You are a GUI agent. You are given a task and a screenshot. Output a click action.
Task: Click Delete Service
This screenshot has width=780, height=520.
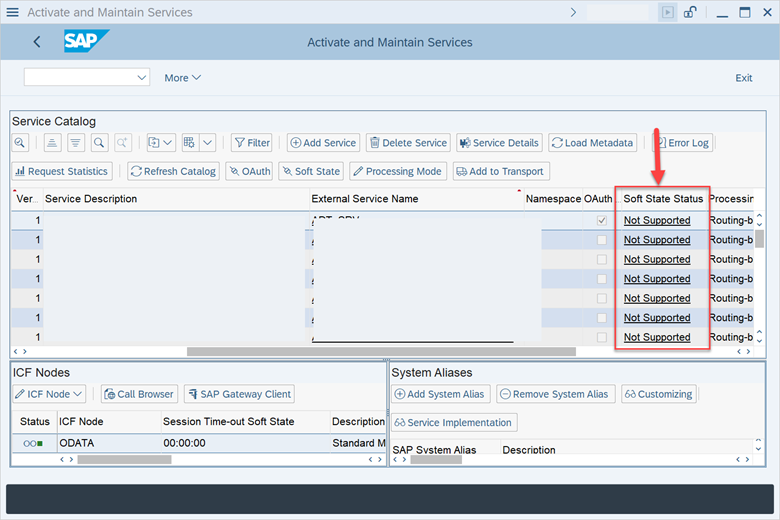[x=408, y=143]
